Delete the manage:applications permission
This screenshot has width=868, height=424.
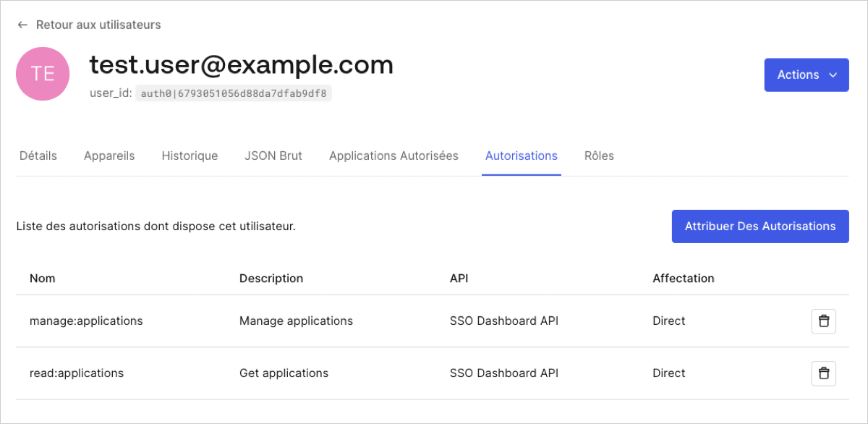(x=823, y=321)
